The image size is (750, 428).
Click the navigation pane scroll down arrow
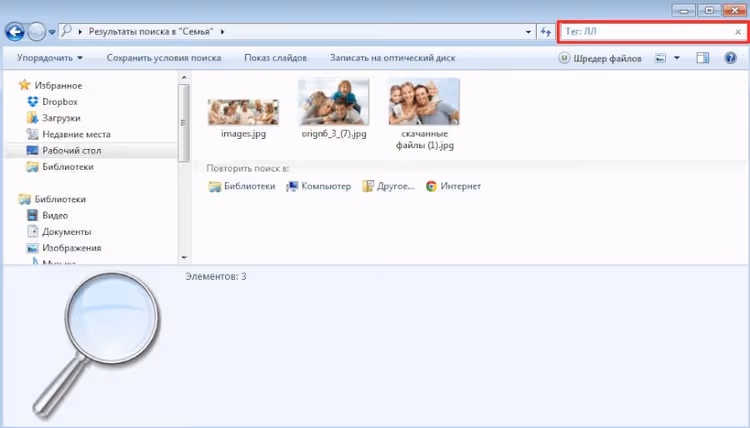point(184,258)
